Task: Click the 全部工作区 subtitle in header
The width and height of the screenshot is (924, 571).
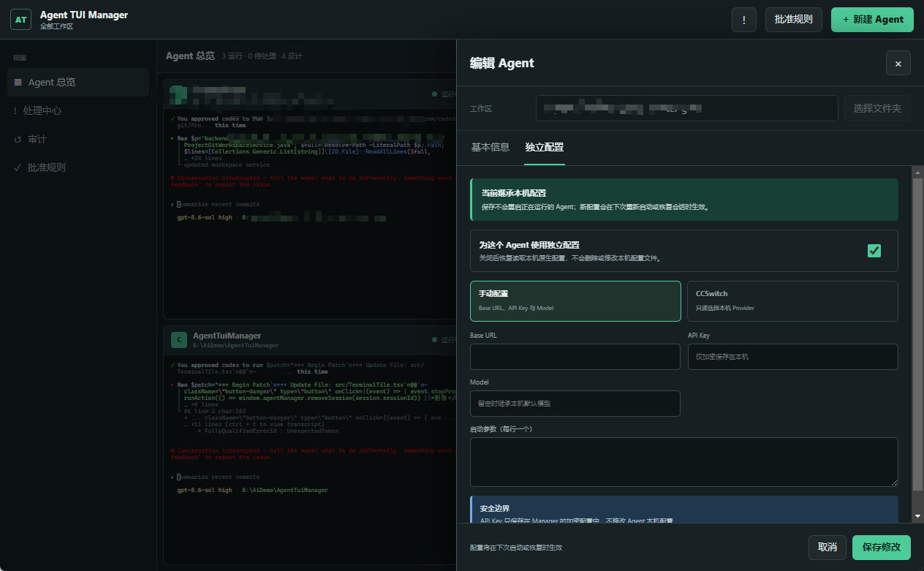Action: (57, 26)
